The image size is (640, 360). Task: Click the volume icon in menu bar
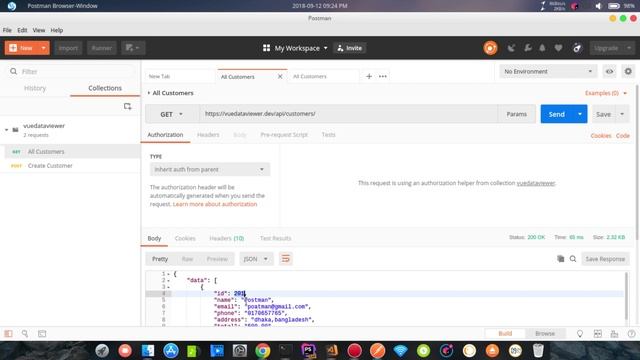pos(598,6)
